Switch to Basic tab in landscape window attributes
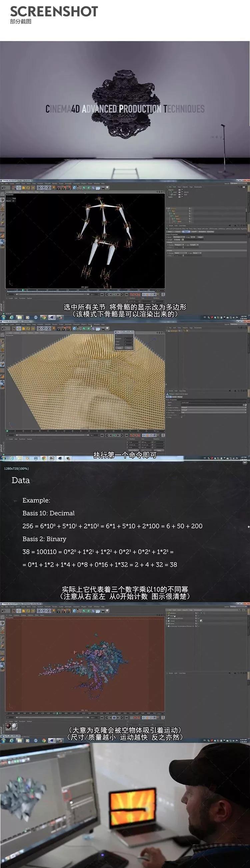This screenshot has width=250, height=868. click(169, 397)
